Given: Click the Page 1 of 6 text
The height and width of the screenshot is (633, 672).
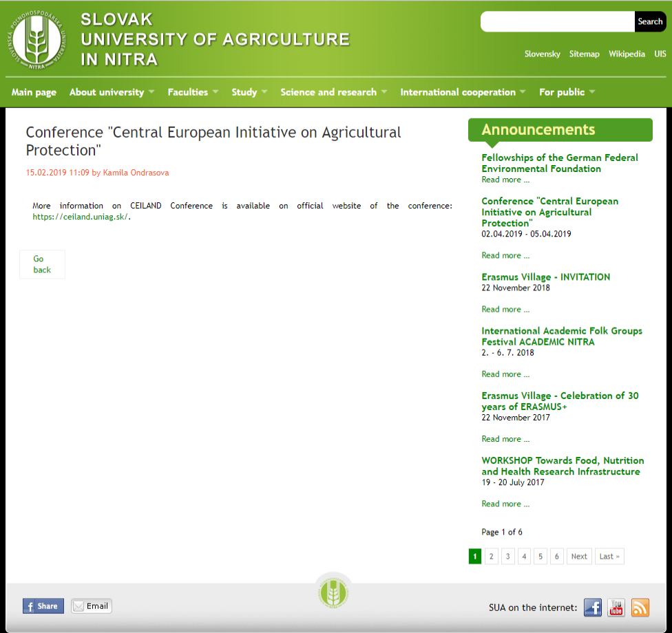Looking at the screenshot, I should coord(502,532).
